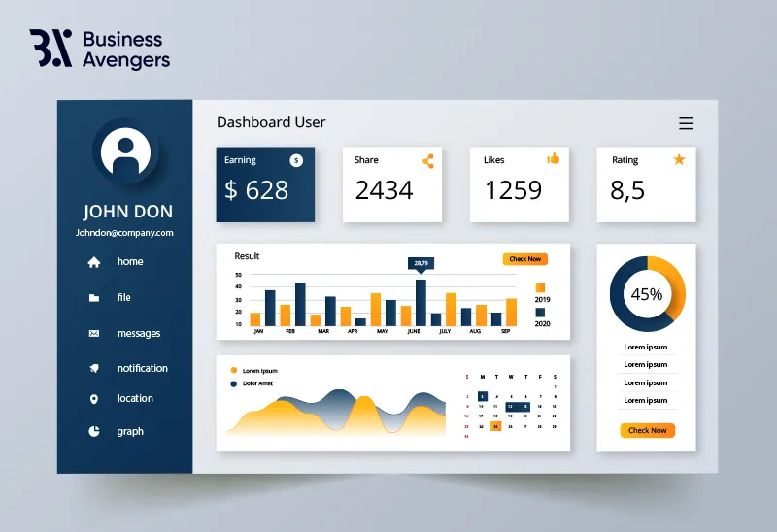Select the messages menu item
Viewport: 777px width, 532px height.
pyautogui.click(x=139, y=333)
